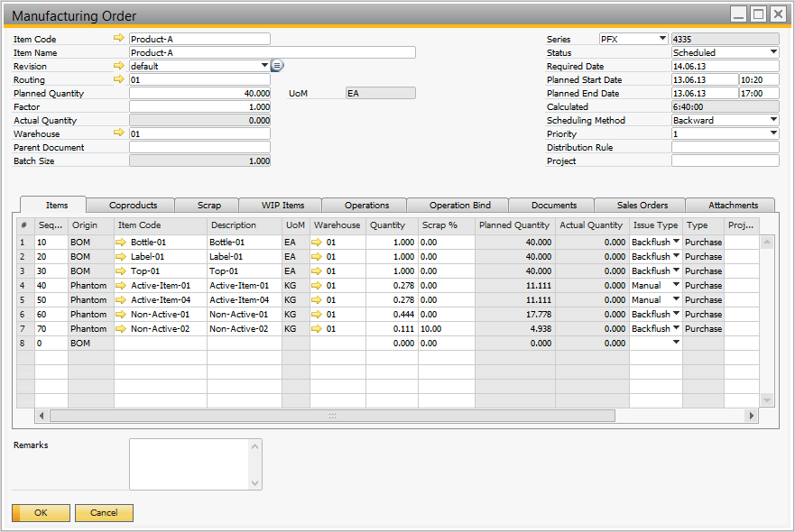Click the horizontal scrollbar thumb of grid
Screen dimensions: 795x532
pyautogui.click(x=332, y=416)
